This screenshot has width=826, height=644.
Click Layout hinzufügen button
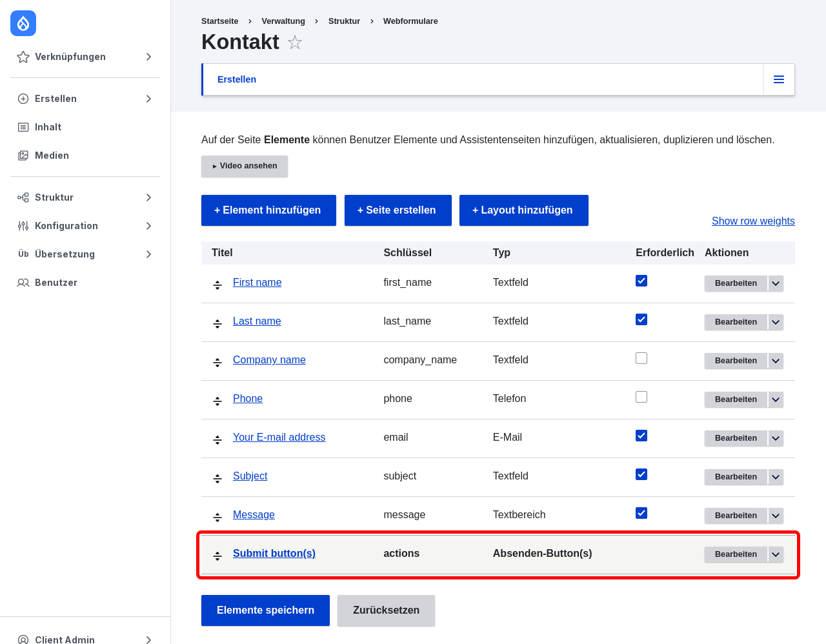click(524, 210)
